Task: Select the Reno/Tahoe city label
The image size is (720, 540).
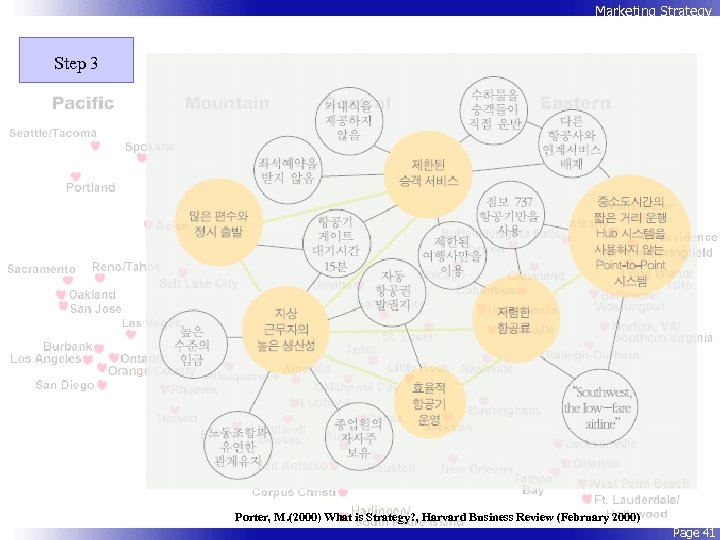Action: tap(126, 267)
